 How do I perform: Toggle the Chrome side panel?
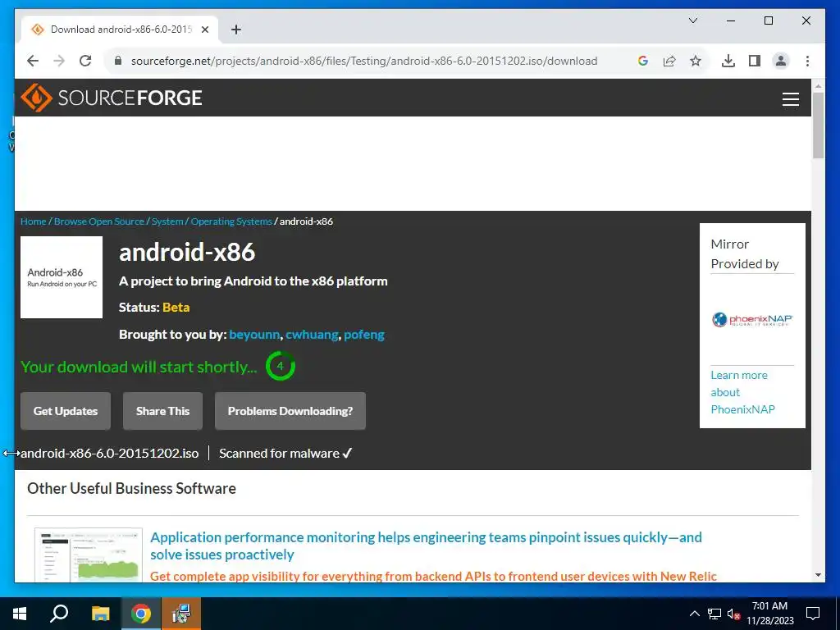755,61
